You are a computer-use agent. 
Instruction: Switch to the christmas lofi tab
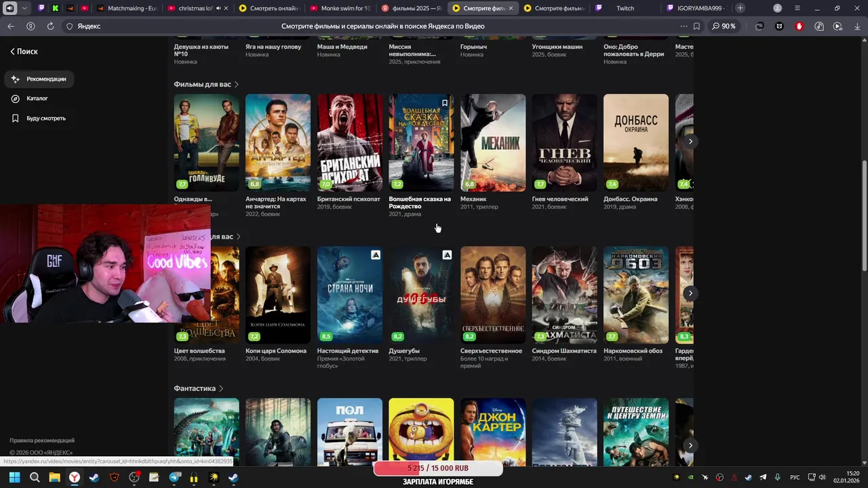point(197,8)
